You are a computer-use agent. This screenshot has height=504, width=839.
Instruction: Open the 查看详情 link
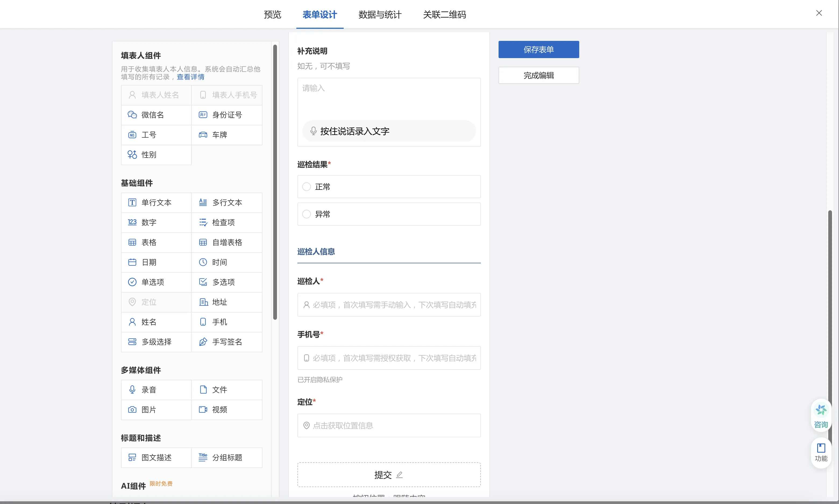click(x=190, y=77)
